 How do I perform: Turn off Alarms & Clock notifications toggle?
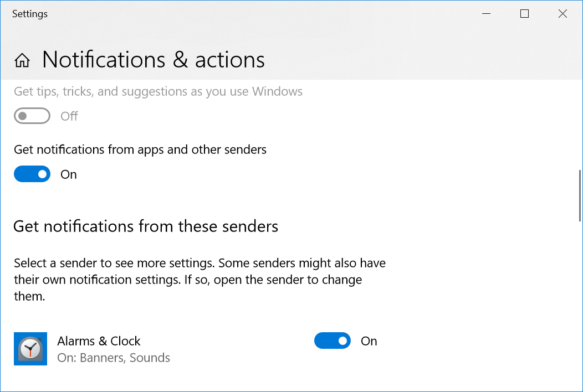(333, 341)
